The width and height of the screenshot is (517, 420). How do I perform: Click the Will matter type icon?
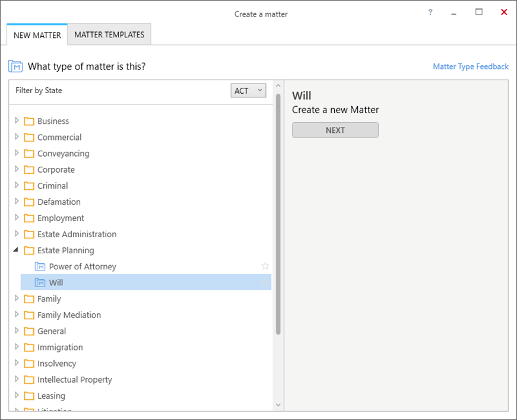coord(40,282)
